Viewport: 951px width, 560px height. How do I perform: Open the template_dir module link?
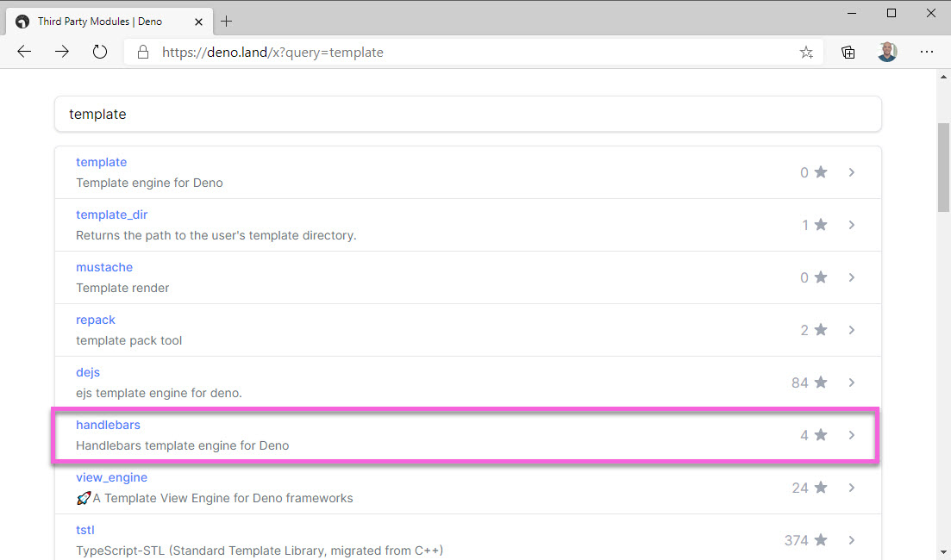click(x=111, y=215)
